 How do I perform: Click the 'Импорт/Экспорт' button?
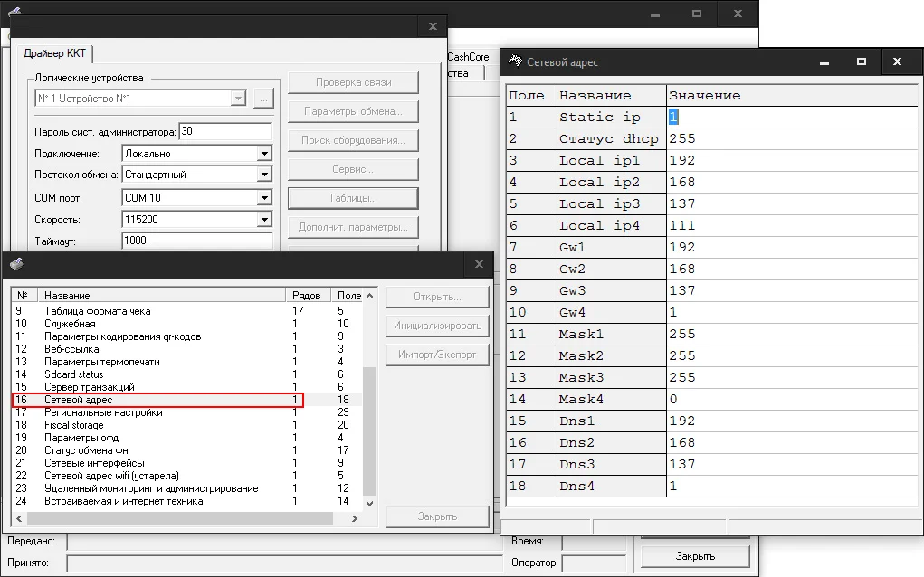point(437,355)
